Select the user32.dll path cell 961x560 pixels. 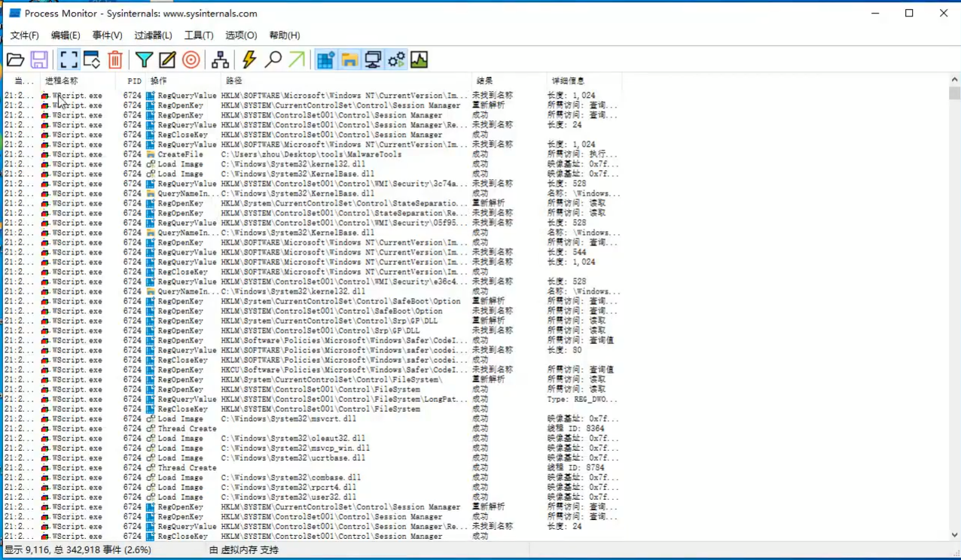[x=288, y=497]
